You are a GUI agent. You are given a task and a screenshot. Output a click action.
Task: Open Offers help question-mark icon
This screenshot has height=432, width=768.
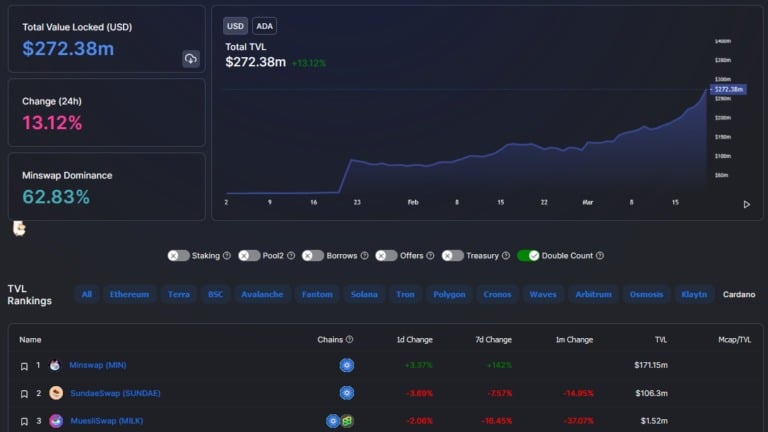(430, 256)
